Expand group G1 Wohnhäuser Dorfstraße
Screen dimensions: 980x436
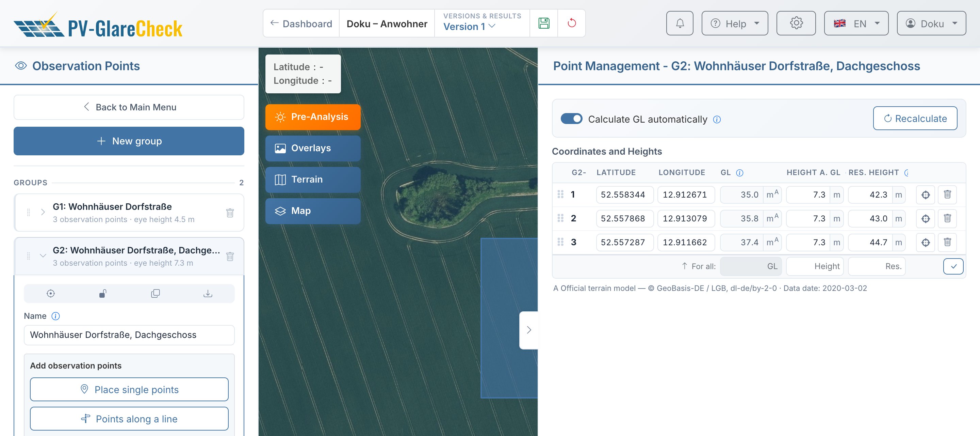43,213
